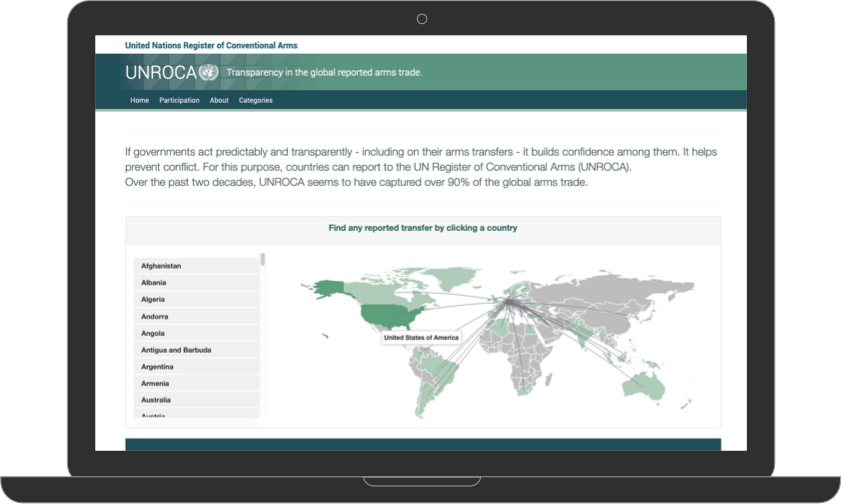Open the Participation menu item
This screenshot has width=841, height=504.
(x=179, y=100)
